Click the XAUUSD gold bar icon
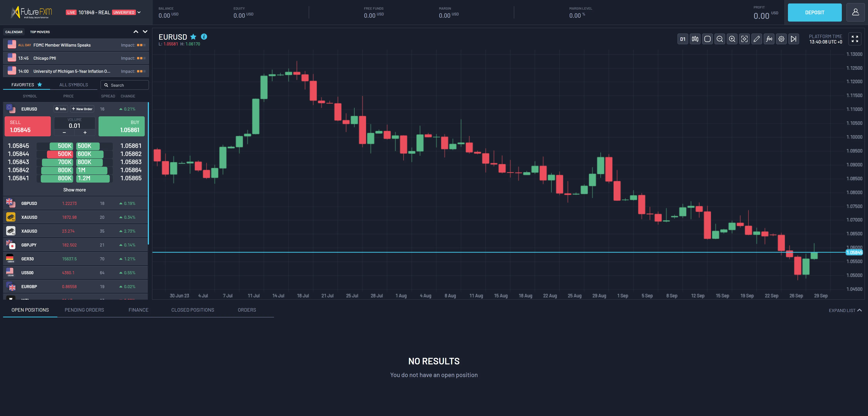The width and height of the screenshot is (868, 416). [11, 217]
